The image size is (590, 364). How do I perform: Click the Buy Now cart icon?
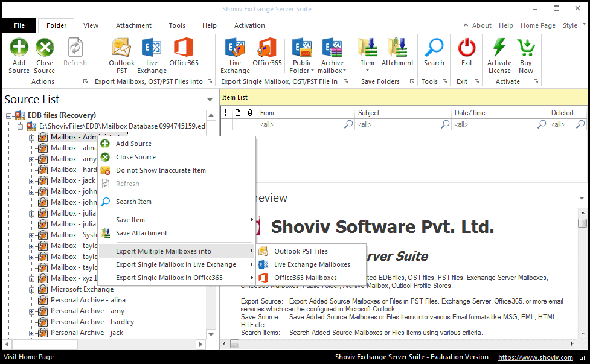click(x=525, y=47)
